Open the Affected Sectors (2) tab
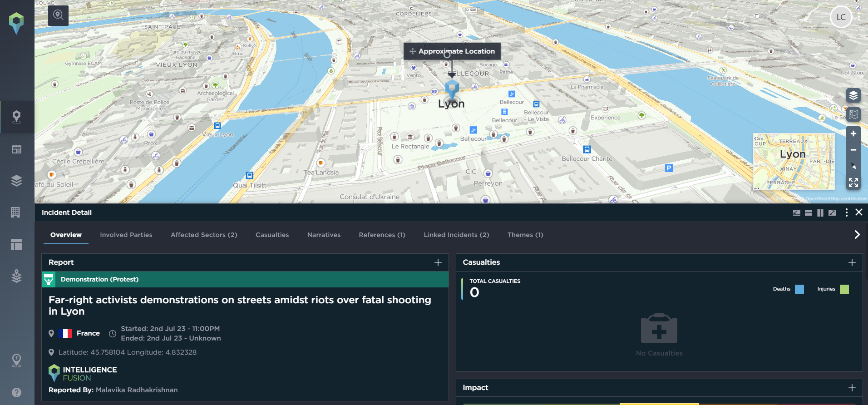 point(204,235)
